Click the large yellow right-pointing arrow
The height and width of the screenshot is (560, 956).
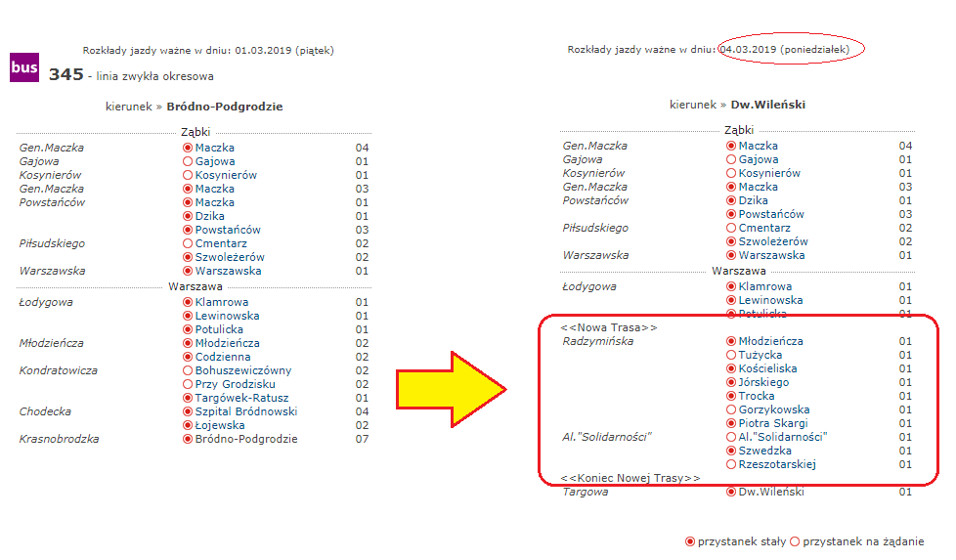[x=450, y=390]
